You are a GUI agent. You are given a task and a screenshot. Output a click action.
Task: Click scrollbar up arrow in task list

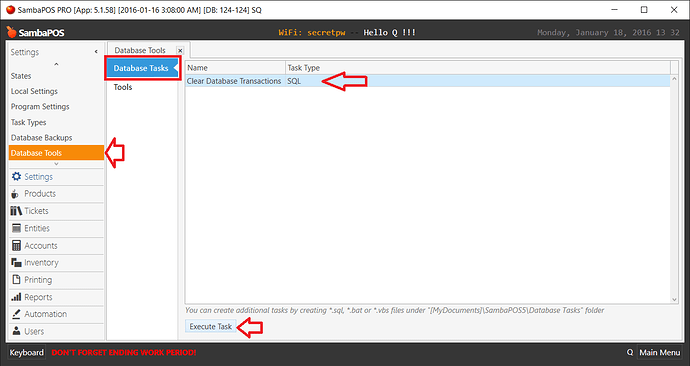674,79
